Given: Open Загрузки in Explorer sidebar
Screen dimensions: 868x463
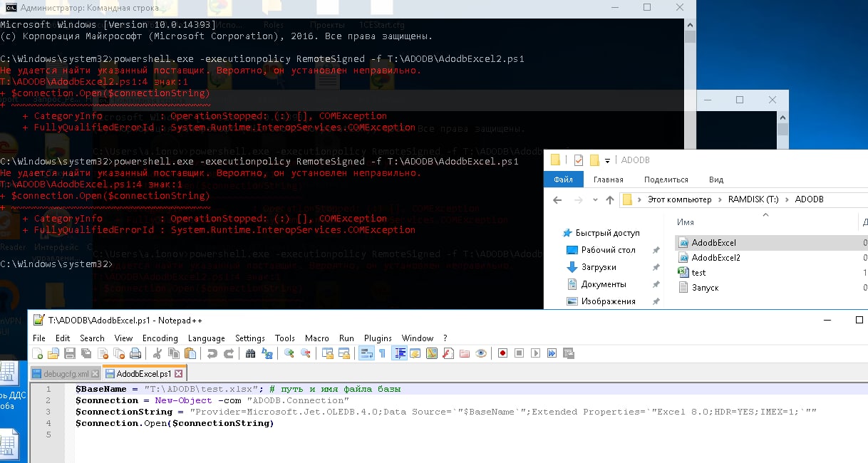Looking at the screenshot, I should [x=599, y=267].
